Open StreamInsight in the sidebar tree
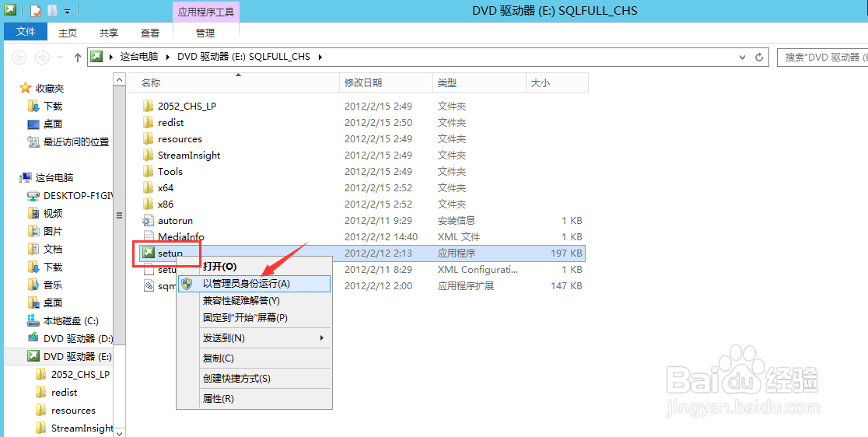868x437 pixels. [x=82, y=428]
